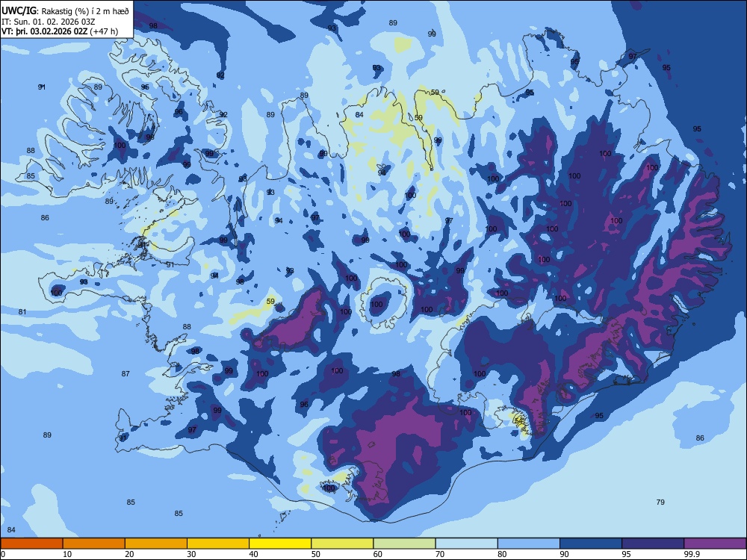Click the humidity value '81' on the map

tap(22, 312)
